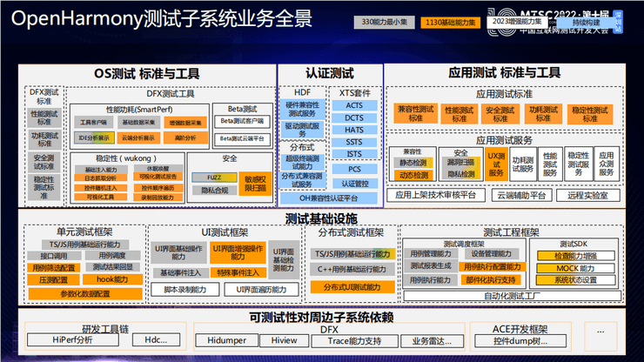Click the 'UI界面遍历能力' box
Screen dimensions: 644x362
261,290
